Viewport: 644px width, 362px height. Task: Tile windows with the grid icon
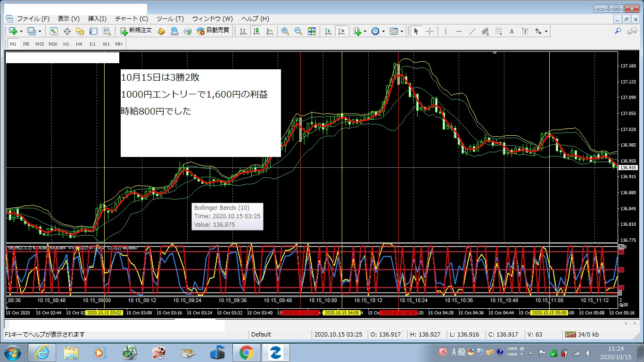click(312, 31)
